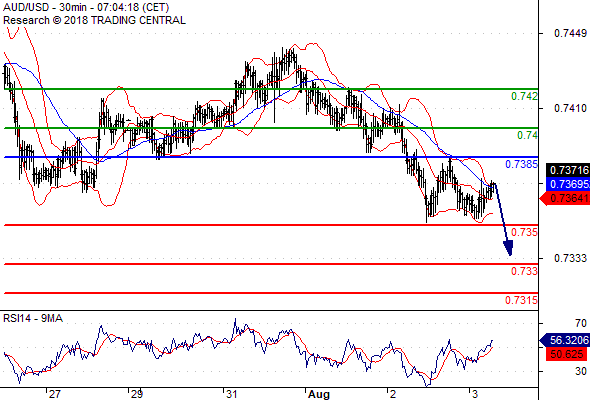Click the RSI14 - 9MA indicator label

tap(33, 318)
